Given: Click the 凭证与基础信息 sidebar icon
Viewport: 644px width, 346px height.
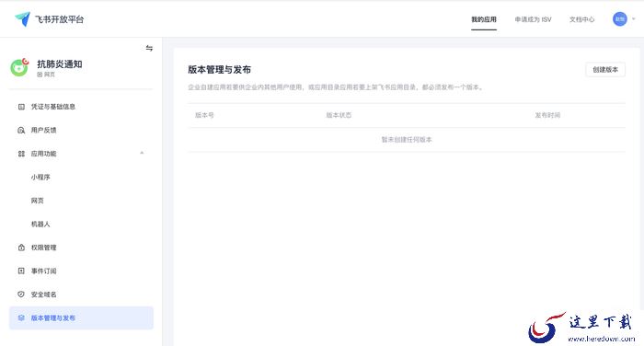Looking at the screenshot, I should point(21,107).
